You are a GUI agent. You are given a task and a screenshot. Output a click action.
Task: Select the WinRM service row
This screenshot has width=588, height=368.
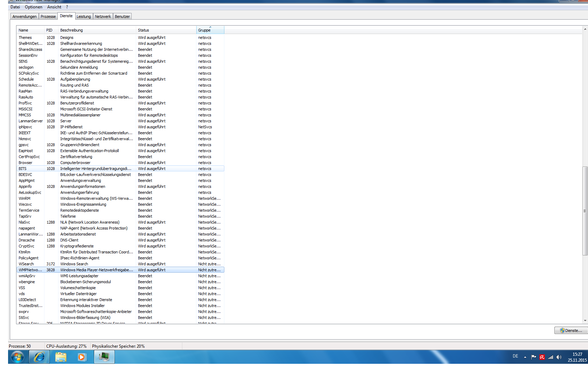click(x=120, y=198)
